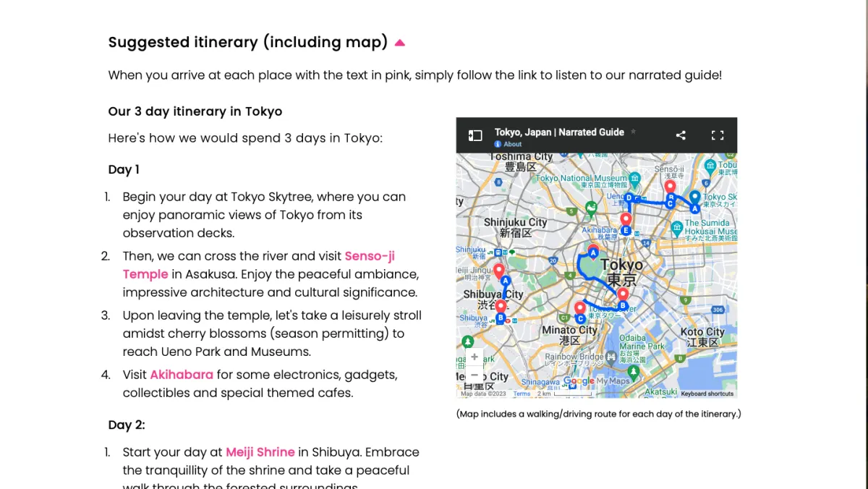Click the share icon in the map header

pos(681,135)
